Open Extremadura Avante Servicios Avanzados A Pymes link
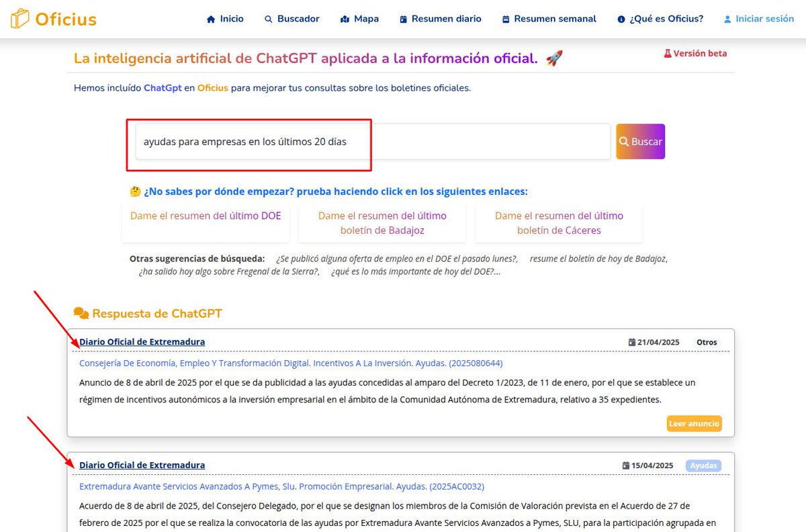The height and width of the screenshot is (532, 806). (x=281, y=486)
